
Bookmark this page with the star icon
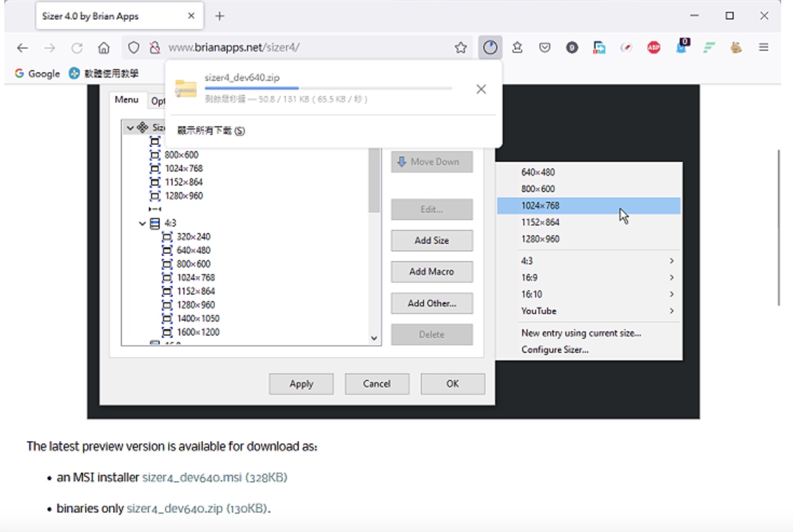(461, 47)
